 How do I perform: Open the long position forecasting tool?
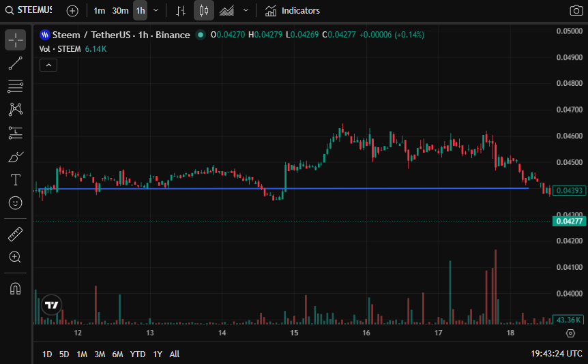[x=16, y=133]
